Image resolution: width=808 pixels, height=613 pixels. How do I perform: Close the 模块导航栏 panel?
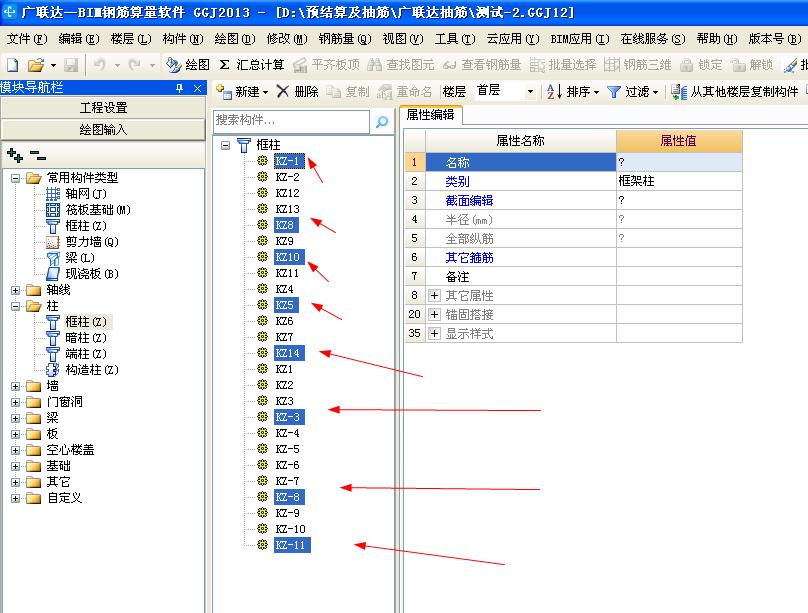pyautogui.click(x=197, y=88)
